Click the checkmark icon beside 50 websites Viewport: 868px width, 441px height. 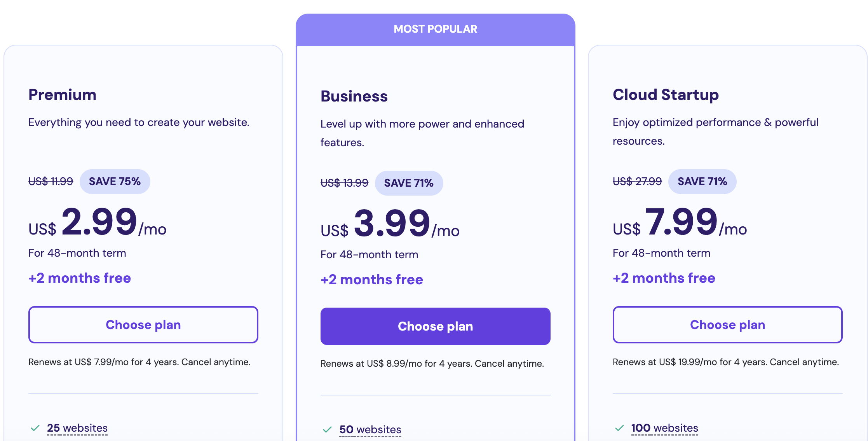click(x=327, y=430)
